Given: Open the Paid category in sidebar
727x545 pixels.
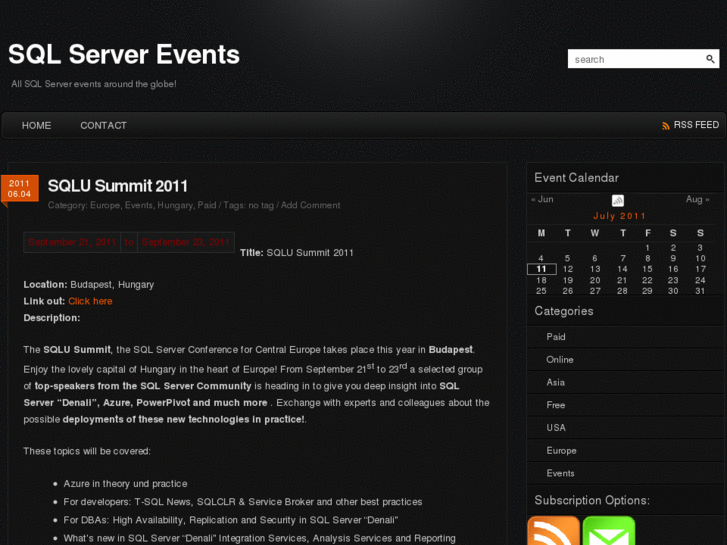Looking at the screenshot, I should (556, 337).
